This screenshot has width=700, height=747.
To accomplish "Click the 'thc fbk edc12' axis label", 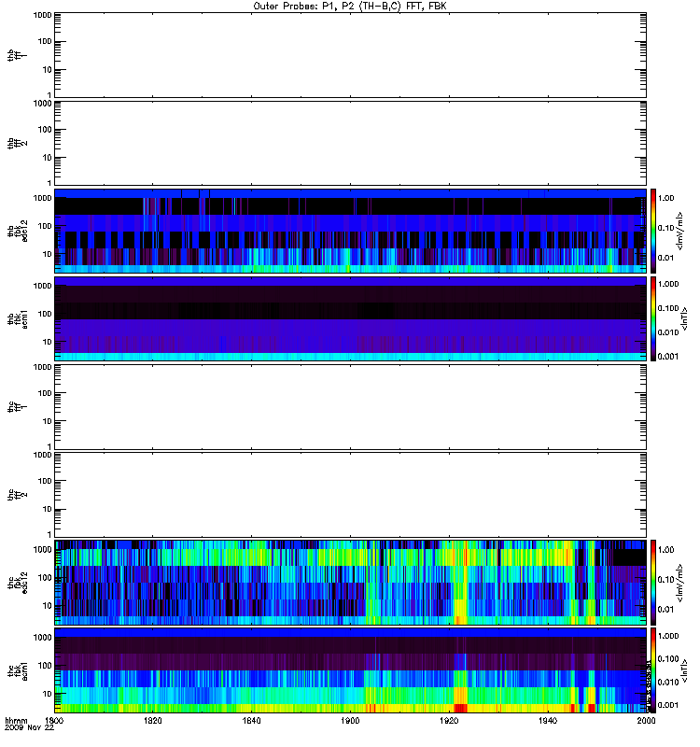I will 17,583.
